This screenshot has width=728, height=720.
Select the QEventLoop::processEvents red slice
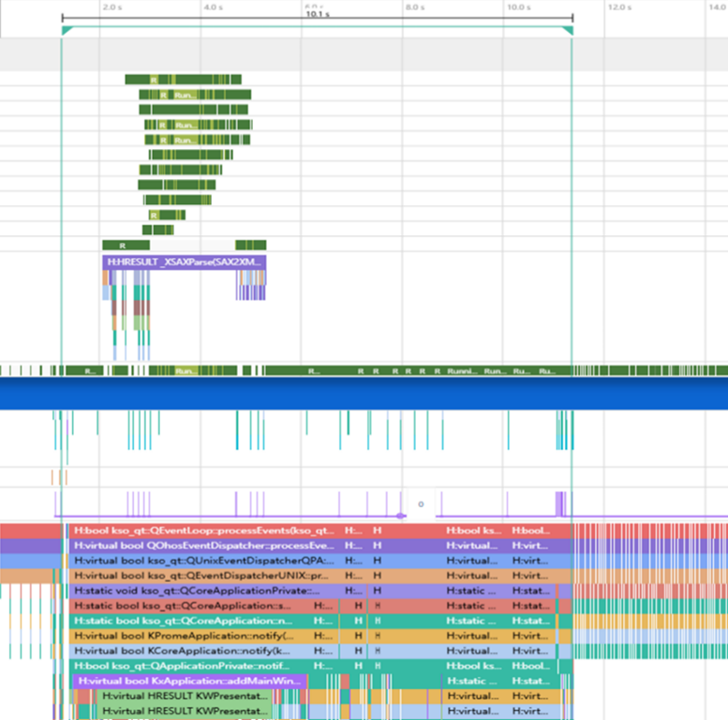[x=201, y=531]
